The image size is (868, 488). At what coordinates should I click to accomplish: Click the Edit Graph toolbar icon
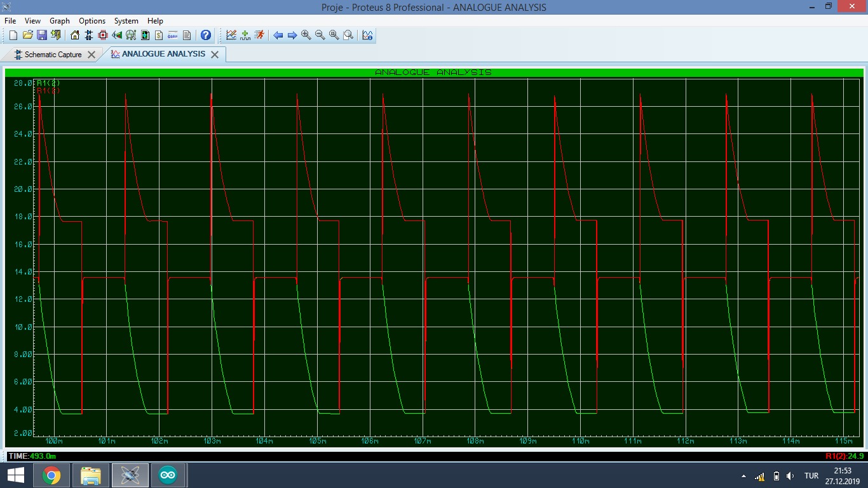point(231,36)
